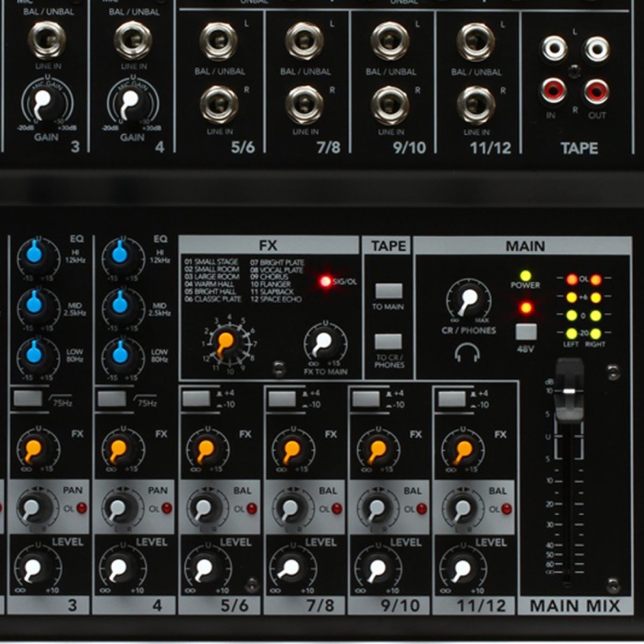Click channel 3 red OL indicator LED
644x644 pixels.
pyautogui.click(x=81, y=508)
